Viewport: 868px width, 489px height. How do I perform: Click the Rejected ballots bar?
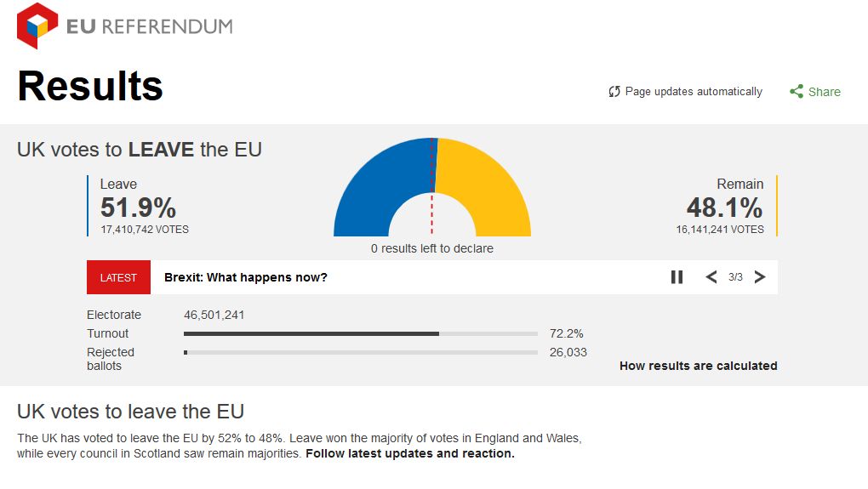tap(360, 352)
